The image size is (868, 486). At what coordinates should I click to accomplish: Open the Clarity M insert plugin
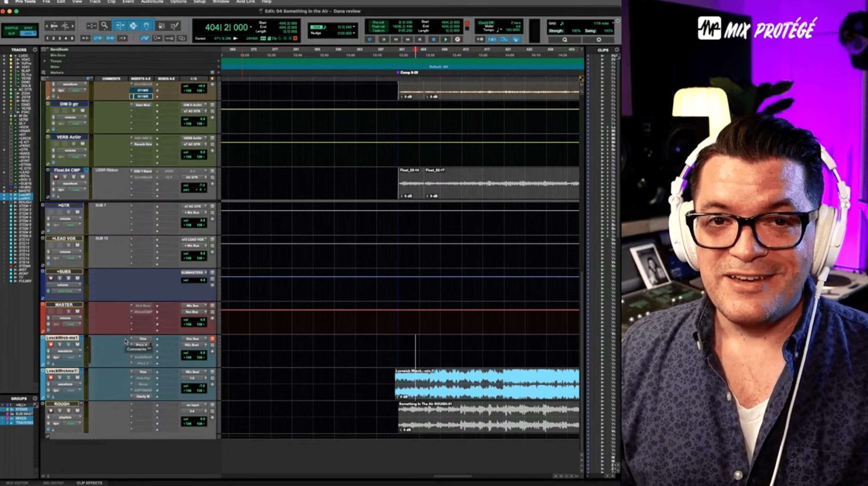click(x=142, y=397)
